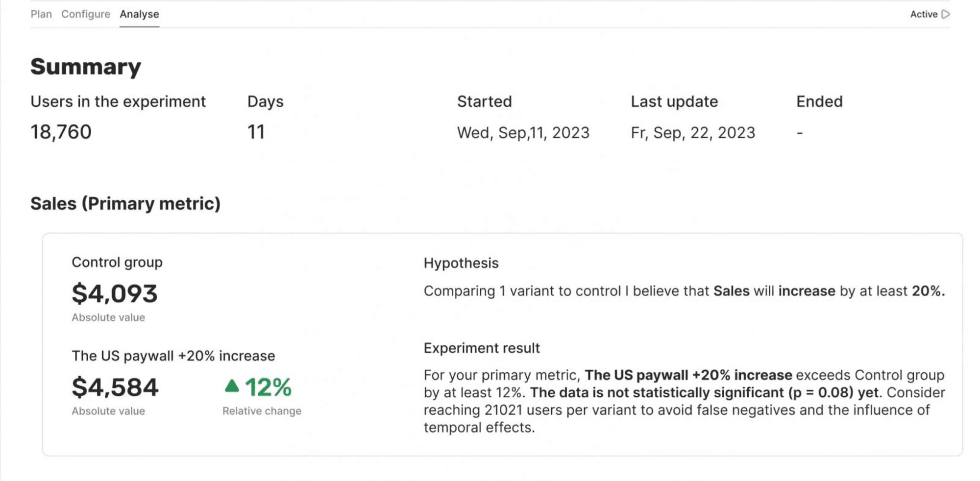The width and height of the screenshot is (980, 481).
Task: Click the $4,093 control group value
Action: (115, 294)
